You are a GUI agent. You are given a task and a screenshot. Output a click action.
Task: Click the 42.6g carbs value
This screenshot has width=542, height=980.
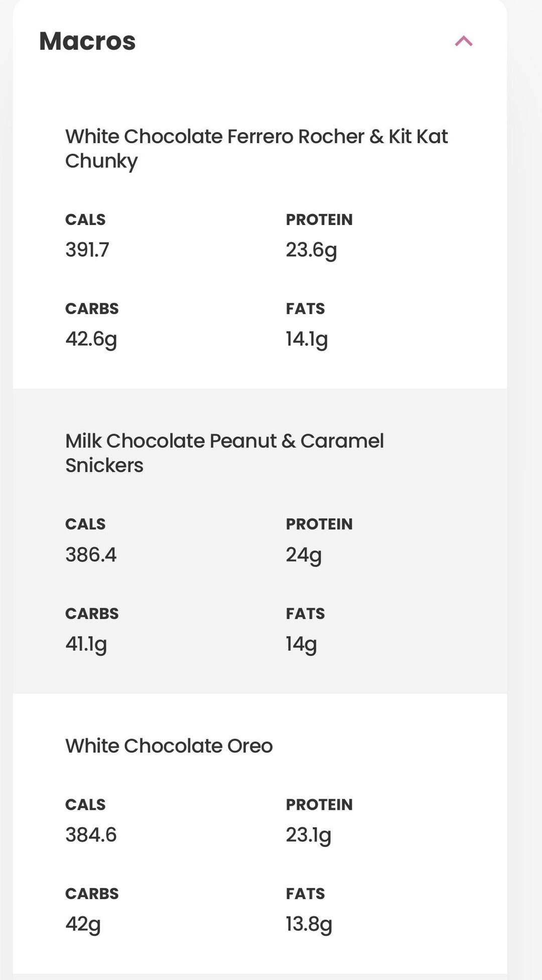pos(91,339)
